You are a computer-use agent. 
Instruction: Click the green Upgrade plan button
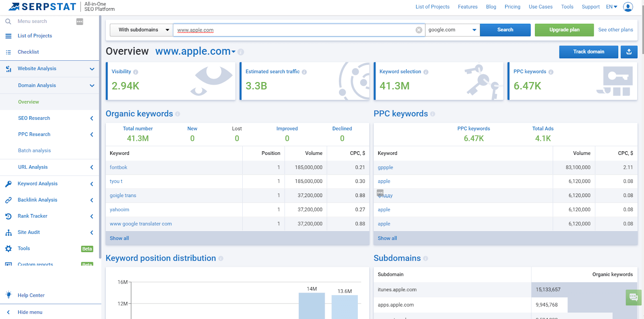point(564,30)
